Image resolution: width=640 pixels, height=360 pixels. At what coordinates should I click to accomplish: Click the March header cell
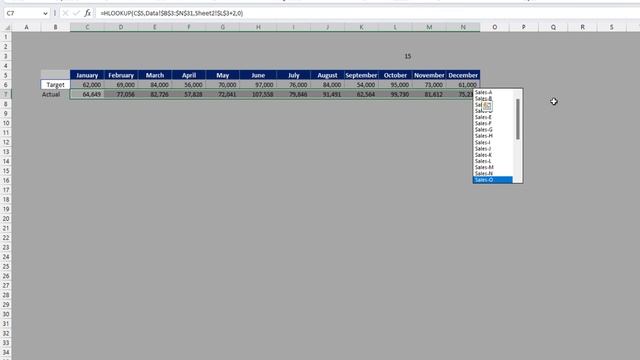tap(155, 75)
